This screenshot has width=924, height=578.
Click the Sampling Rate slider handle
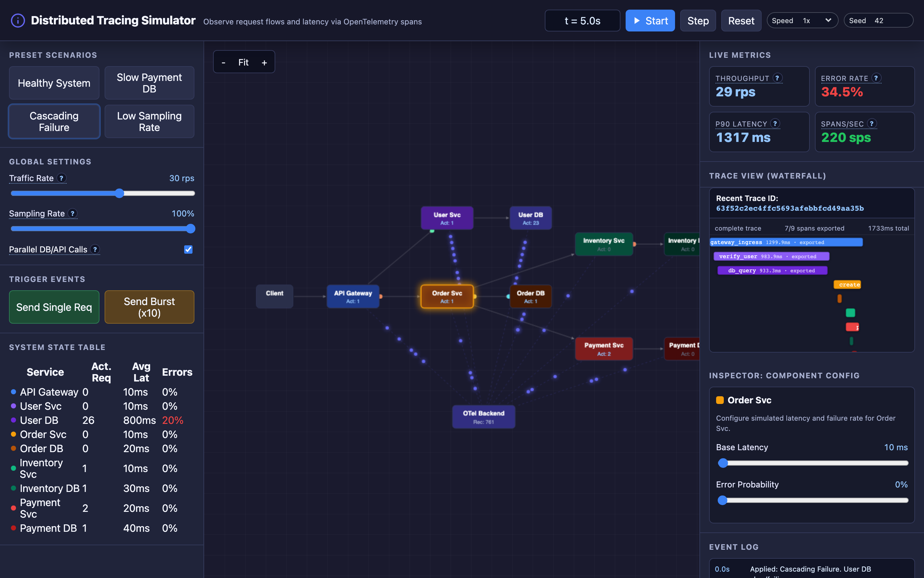coord(191,229)
